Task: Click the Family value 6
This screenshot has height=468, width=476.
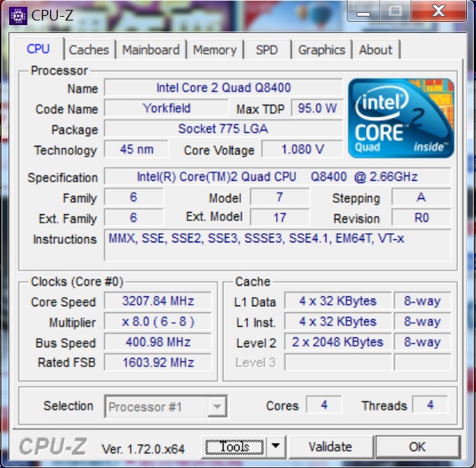Action: [134, 197]
